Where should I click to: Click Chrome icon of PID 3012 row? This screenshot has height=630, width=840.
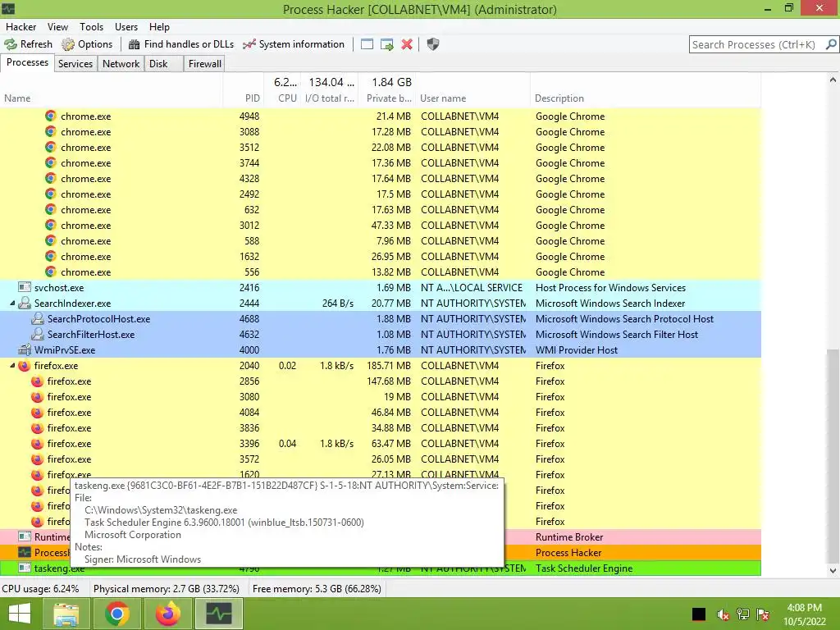click(50, 225)
